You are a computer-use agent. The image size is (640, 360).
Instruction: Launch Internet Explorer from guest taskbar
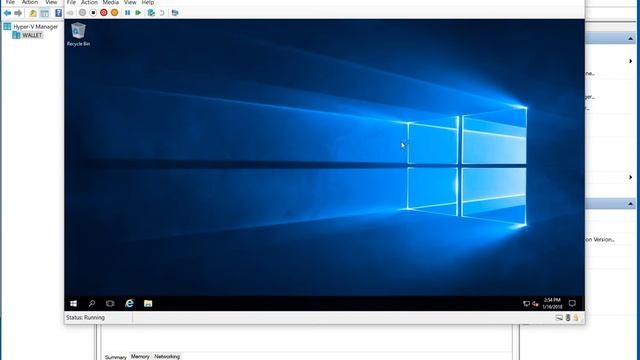(129, 303)
